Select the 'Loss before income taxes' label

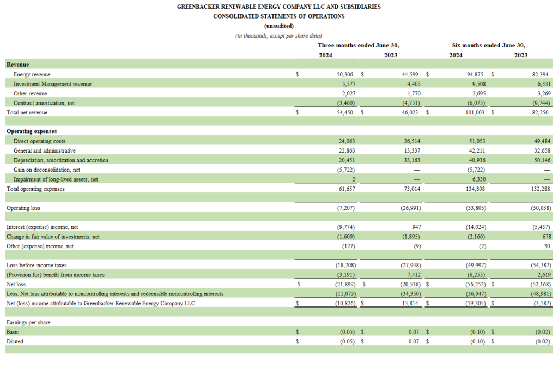[37, 266]
